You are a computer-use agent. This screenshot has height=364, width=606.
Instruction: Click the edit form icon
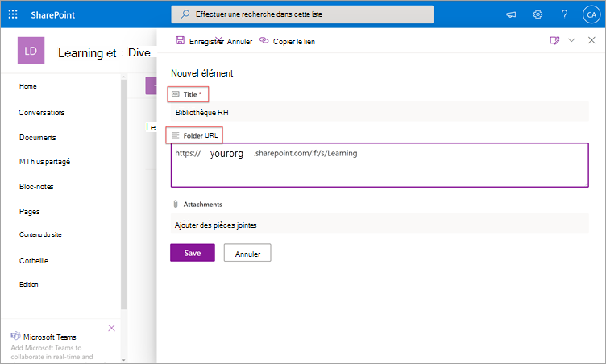[554, 40]
